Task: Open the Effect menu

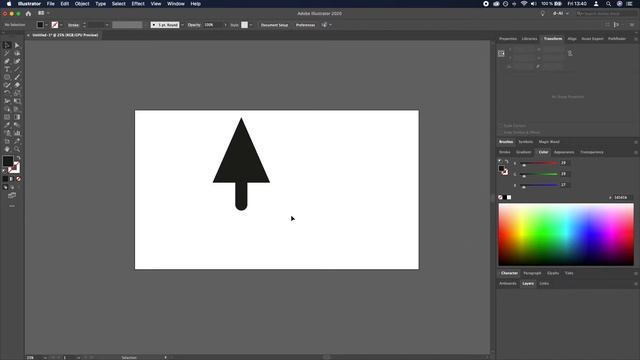Action: point(138,4)
